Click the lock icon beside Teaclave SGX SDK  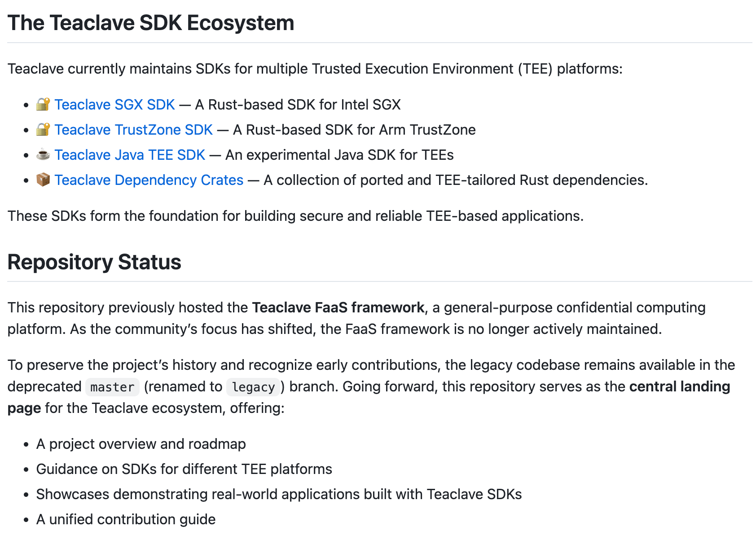43,105
